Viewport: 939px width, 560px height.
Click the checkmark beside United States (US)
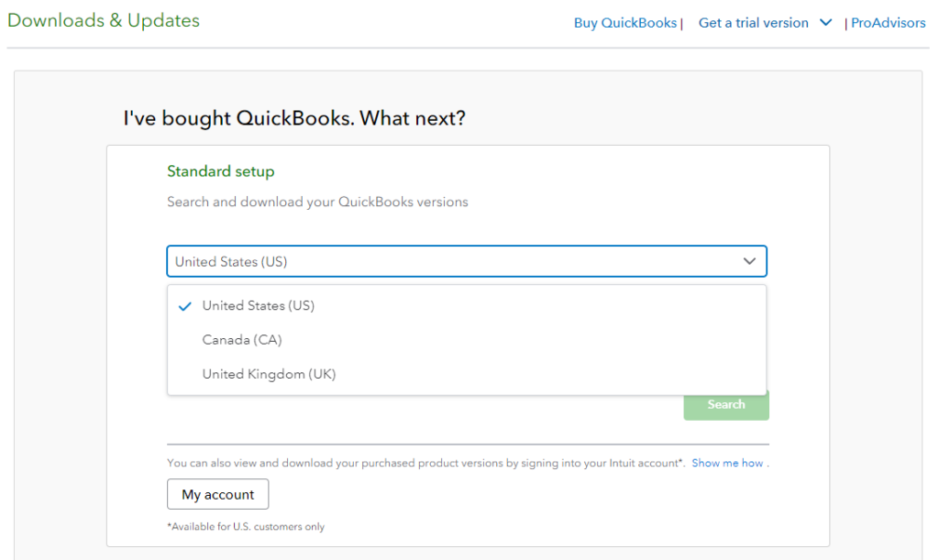click(x=184, y=305)
